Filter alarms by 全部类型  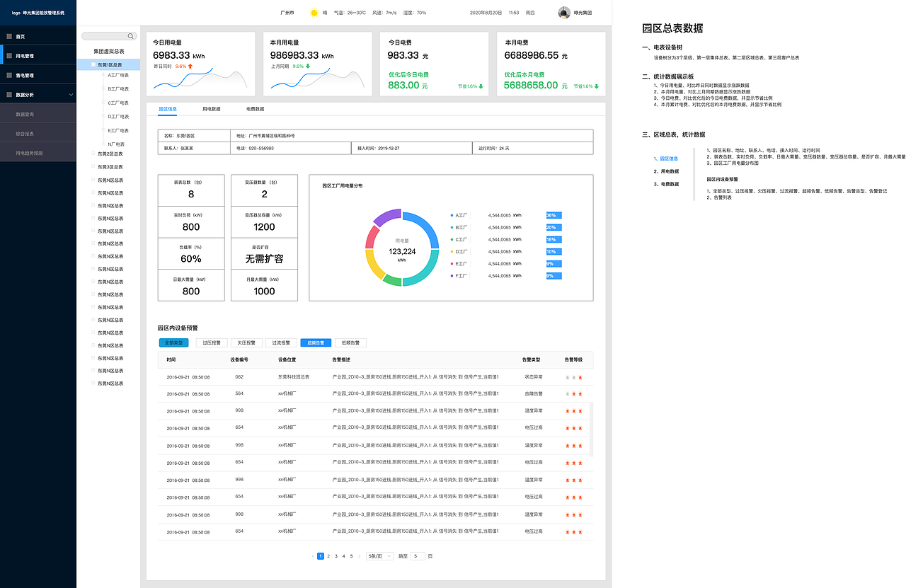174,342
